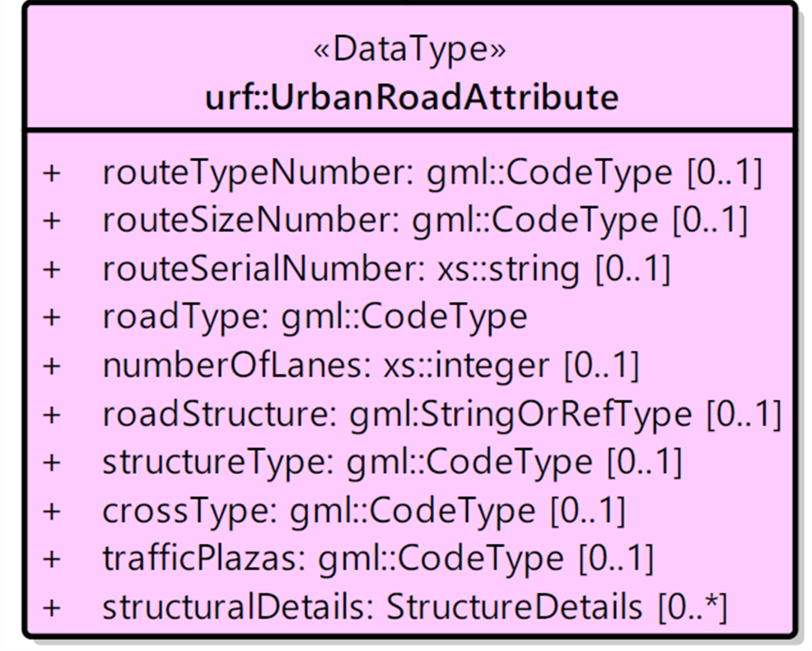812x651 pixels.
Task: Select the numberOfLanes attribute row
Action: point(341,365)
